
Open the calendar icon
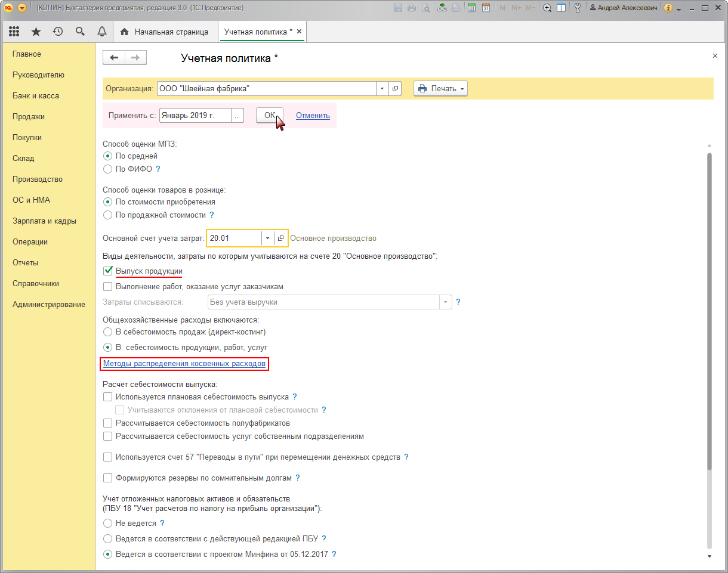pos(486,8)
